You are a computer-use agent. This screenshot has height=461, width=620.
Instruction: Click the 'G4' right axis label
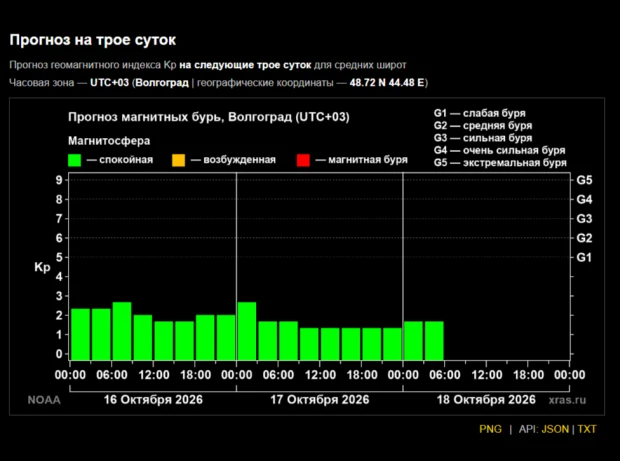pyautogui.click(x=584, y=199)
